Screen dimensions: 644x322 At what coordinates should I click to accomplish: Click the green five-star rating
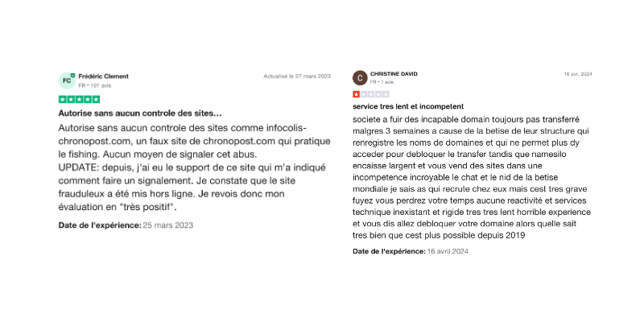(x=80, y=99)
